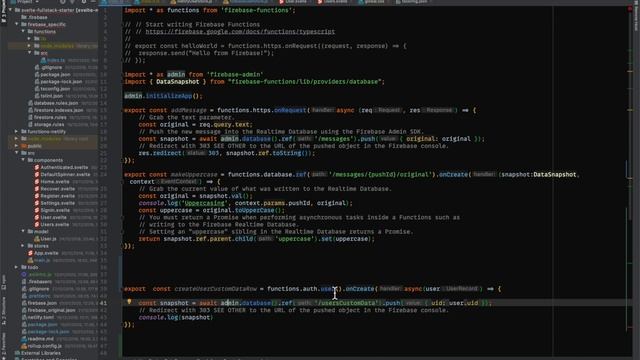
Task: Click the External Libraries icon
Action: click(x=17, y=353)
